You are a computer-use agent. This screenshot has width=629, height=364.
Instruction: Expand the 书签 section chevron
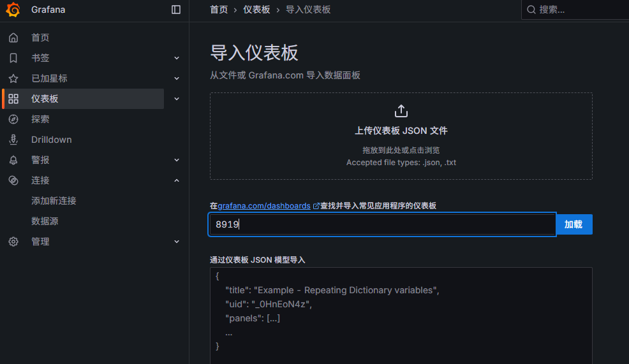click(x=177, y=58)
